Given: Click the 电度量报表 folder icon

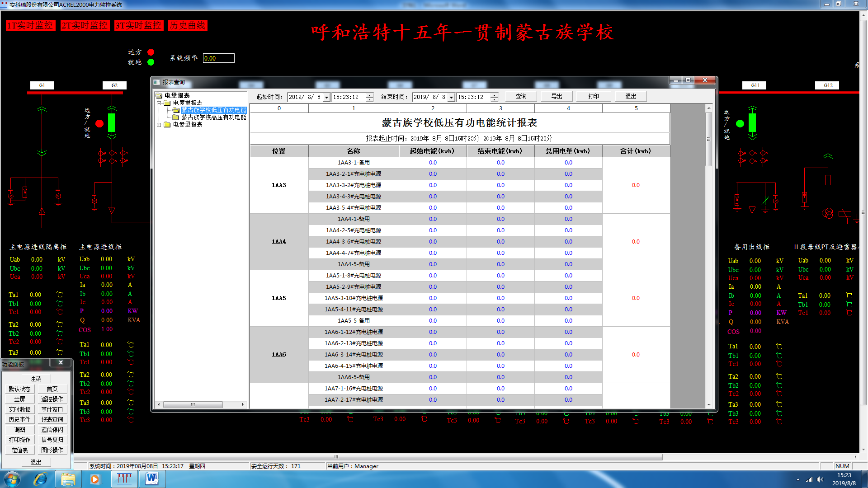Looking at the screenshot, I should pos(167,103).
